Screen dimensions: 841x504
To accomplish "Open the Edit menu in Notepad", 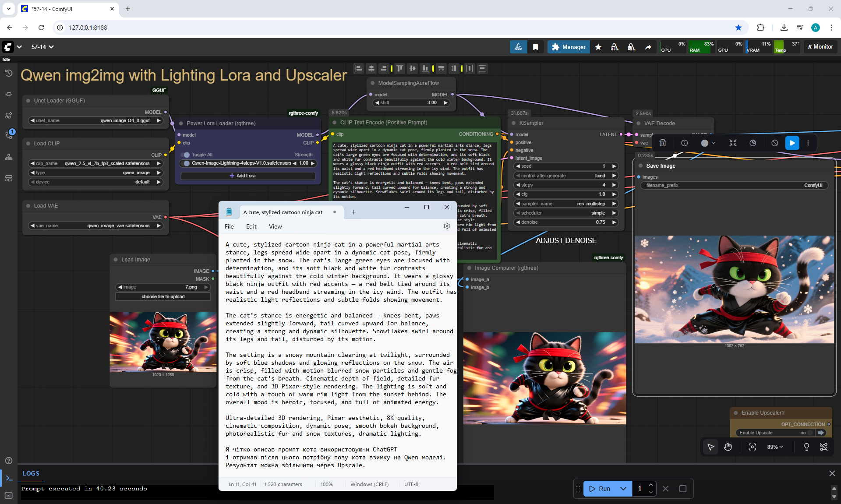I will [251, 226].
